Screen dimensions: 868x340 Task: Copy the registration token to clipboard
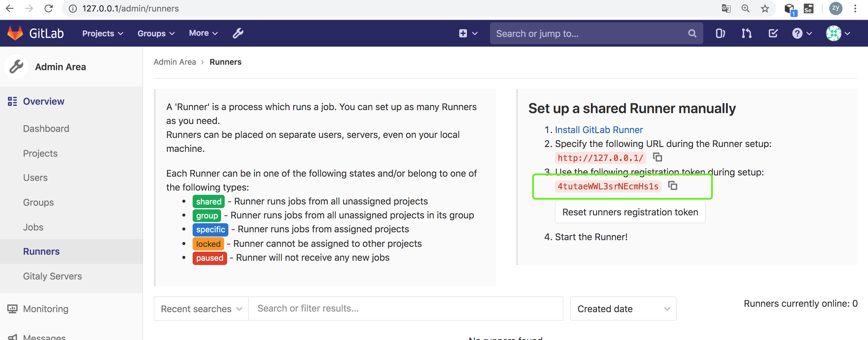(672, 185)
